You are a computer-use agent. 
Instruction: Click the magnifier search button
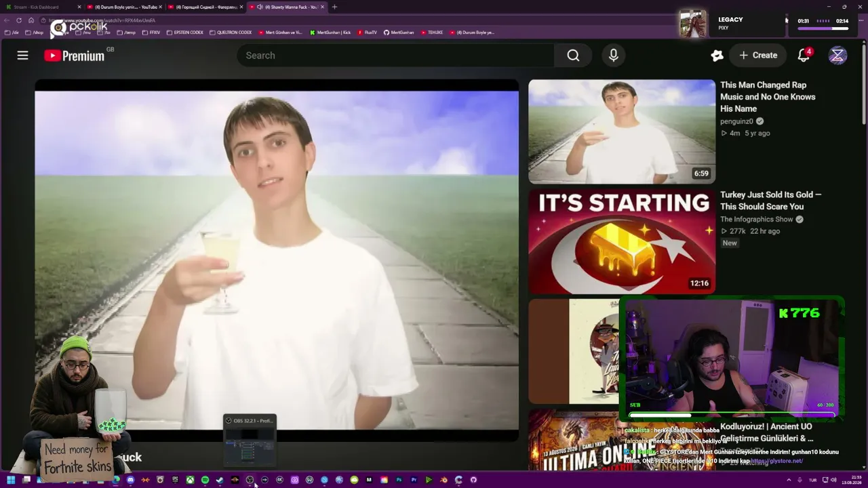[x=573, y=56]
